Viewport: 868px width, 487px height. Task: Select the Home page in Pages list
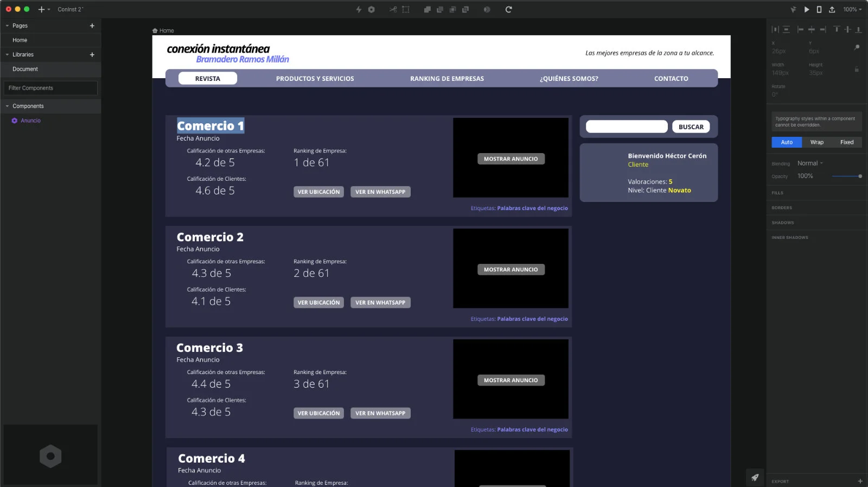(x=20, y=40)
